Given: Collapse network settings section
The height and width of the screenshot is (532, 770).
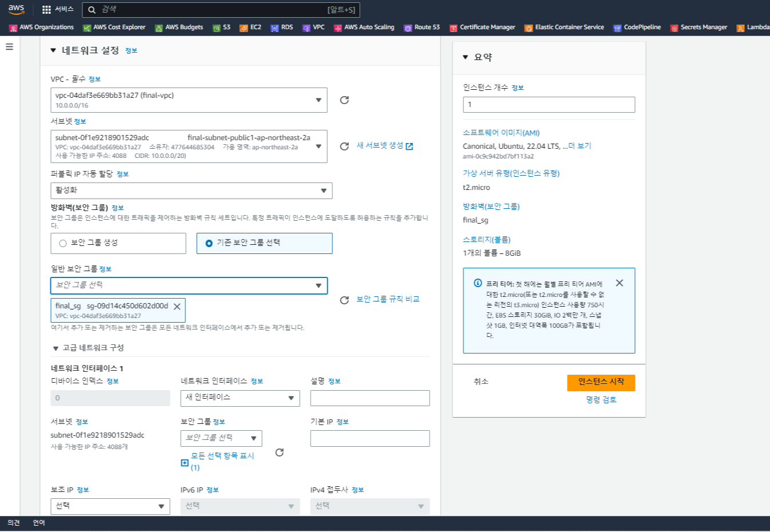Looking at the screenshot, I should coord(53,51).
